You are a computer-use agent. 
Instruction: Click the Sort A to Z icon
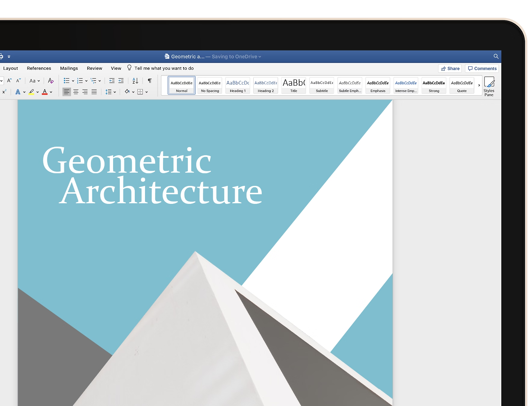point(135,81)
